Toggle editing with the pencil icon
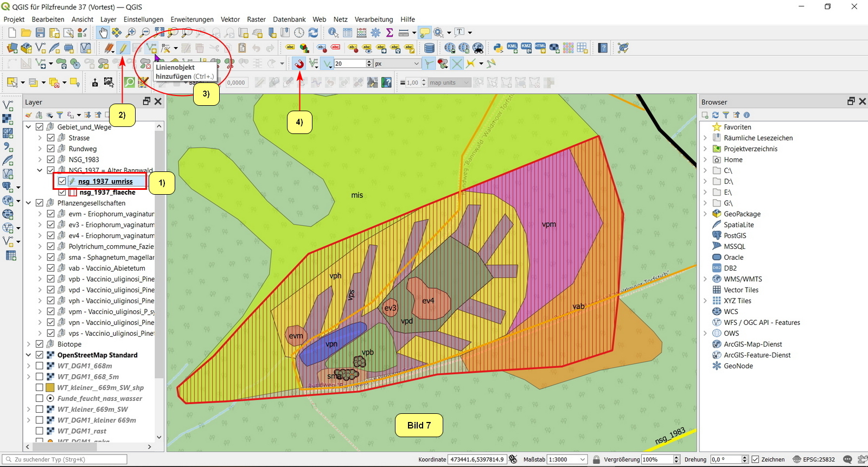This screenshot has height=467, width=868. point(123,48)
